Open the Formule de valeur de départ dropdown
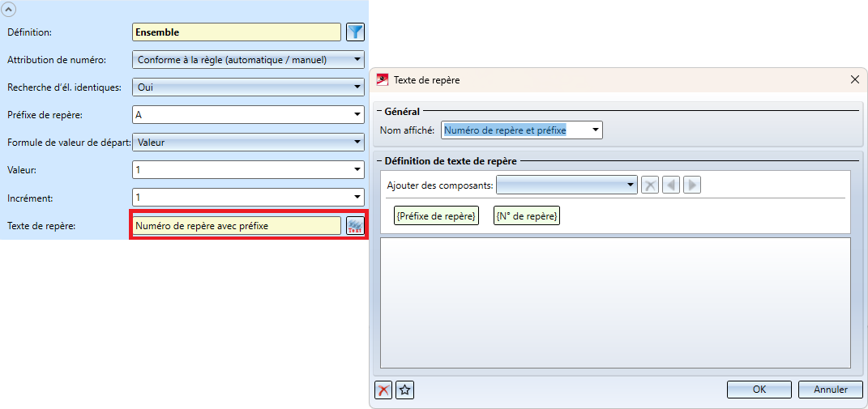This screenshot has width=868, height=409. [x=249, y=143]
